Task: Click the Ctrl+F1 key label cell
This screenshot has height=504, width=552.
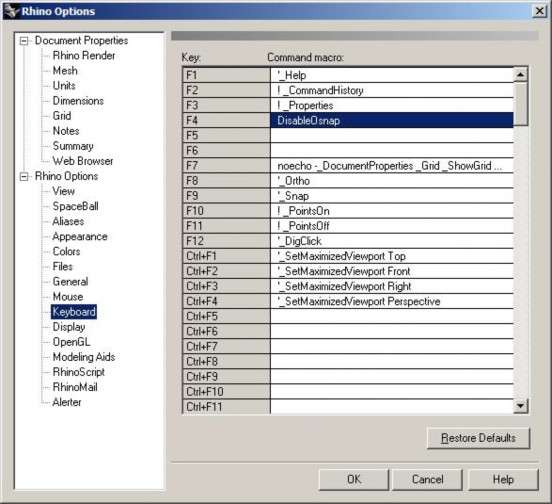Action: coord(226,256)
